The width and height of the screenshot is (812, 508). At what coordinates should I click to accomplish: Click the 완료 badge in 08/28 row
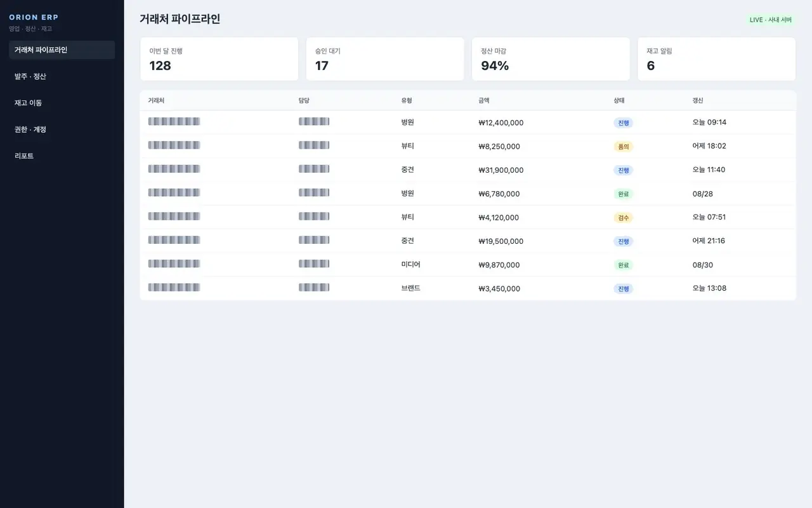624,194
